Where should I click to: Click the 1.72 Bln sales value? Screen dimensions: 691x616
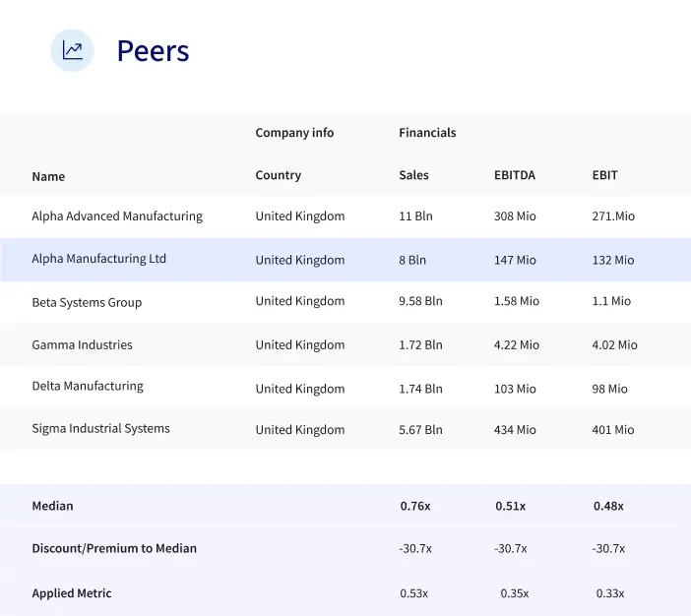(420, 345)
